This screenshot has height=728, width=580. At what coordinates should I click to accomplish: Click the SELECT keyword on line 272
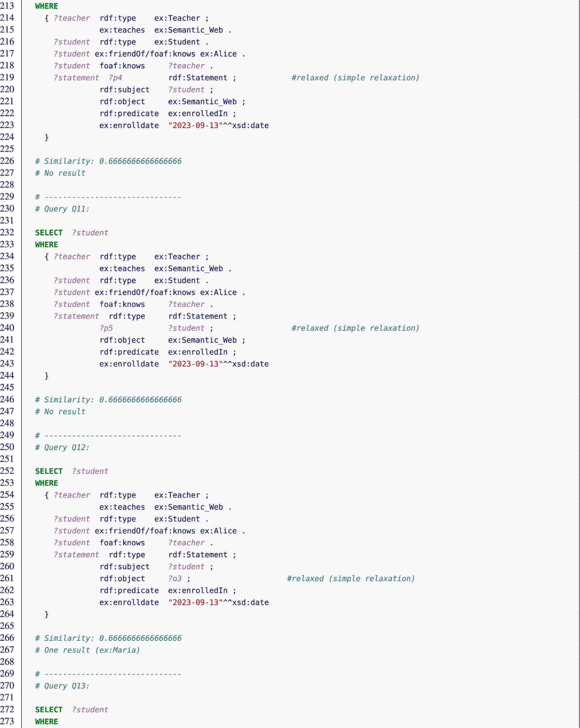[x=49, y=710]
